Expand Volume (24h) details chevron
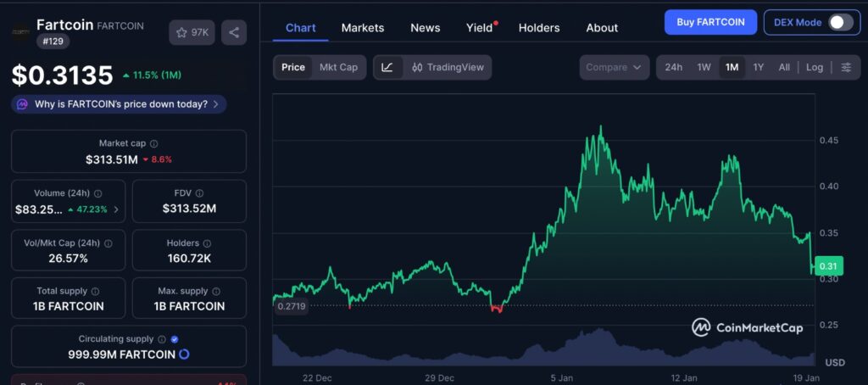This screenshot has width=868, height=385. (115, 210)
